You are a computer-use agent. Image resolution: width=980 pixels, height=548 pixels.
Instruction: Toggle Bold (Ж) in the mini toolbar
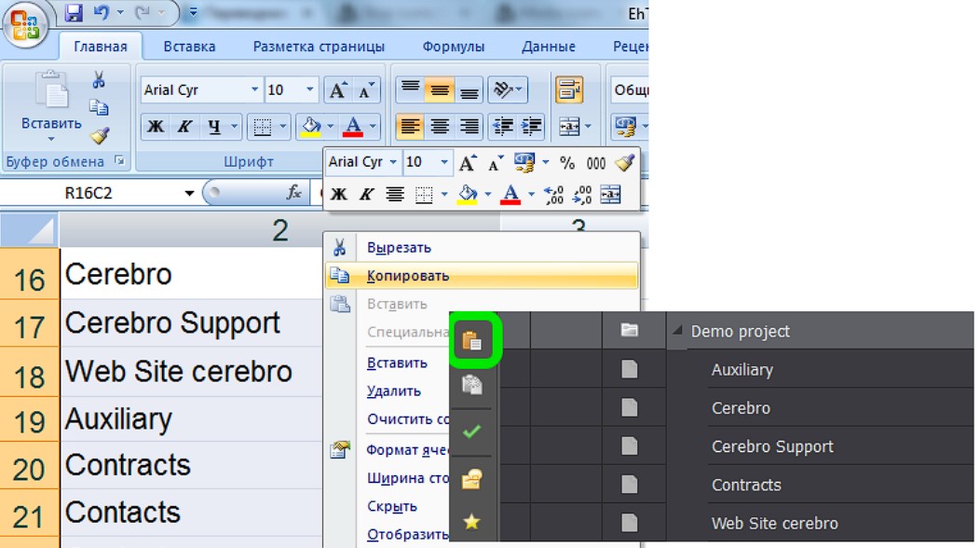339,195
